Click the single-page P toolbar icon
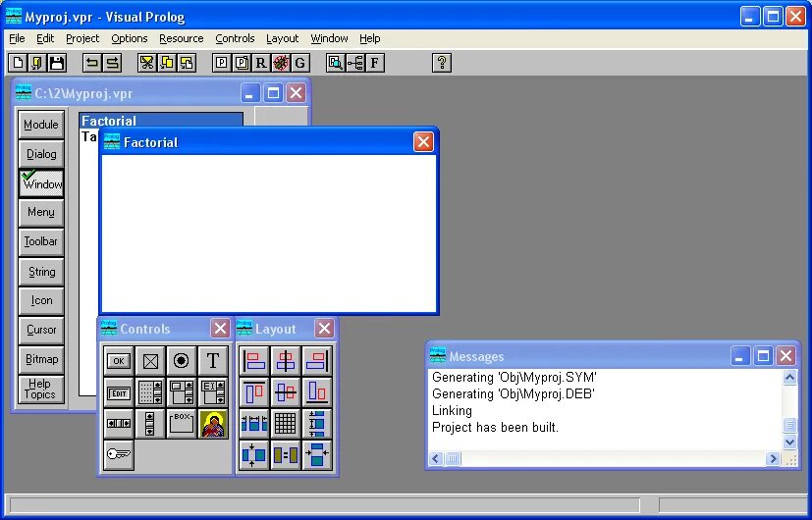812x520 pixels. (x=222, y=63)
